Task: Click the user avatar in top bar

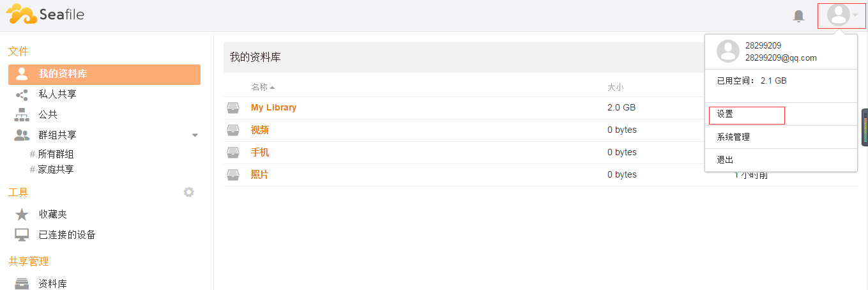Action: click(838, 15)
